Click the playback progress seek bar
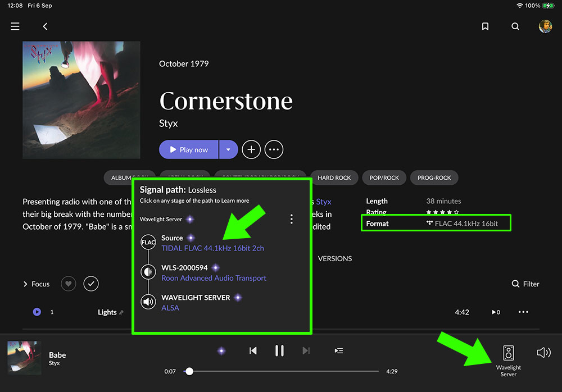 pos(287,372)
